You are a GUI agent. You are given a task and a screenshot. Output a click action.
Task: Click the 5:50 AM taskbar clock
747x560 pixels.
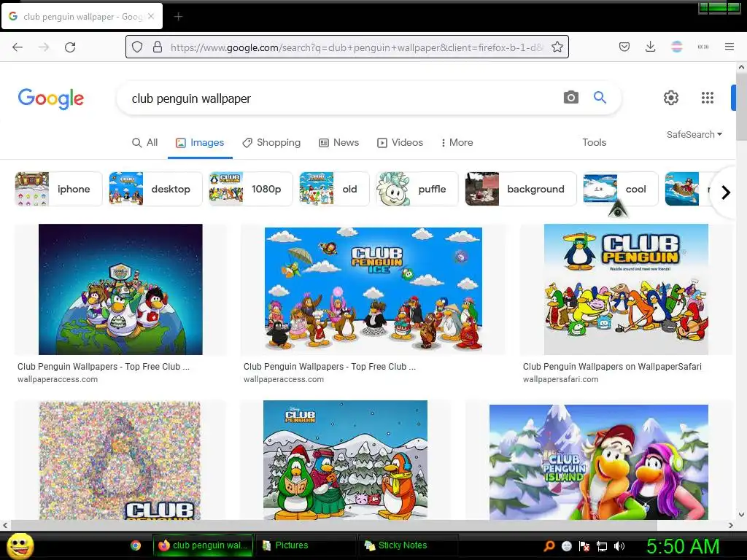click(x=683, y=546)
